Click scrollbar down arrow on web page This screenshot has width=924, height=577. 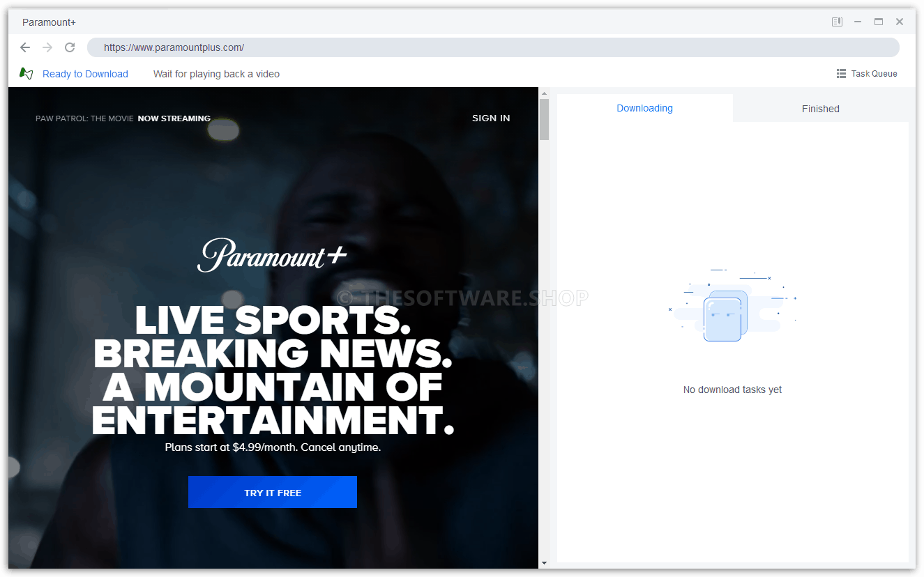coord(544,563)
